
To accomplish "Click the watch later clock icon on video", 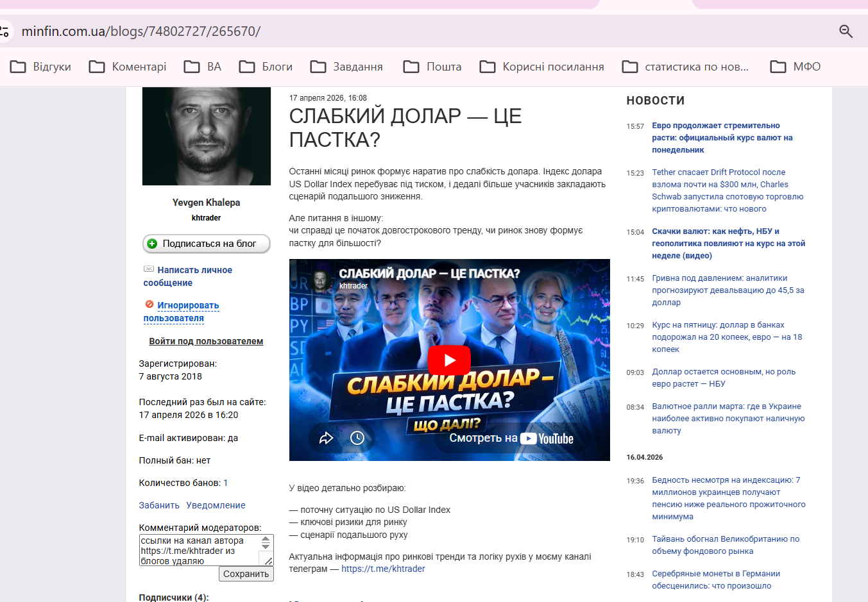I will pos(357,438).
